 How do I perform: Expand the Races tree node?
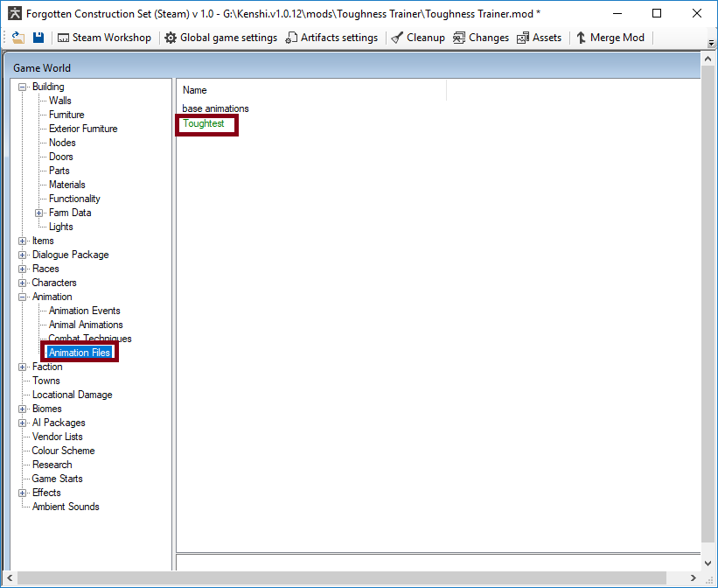pyautogui.click(x=22, y=269)
